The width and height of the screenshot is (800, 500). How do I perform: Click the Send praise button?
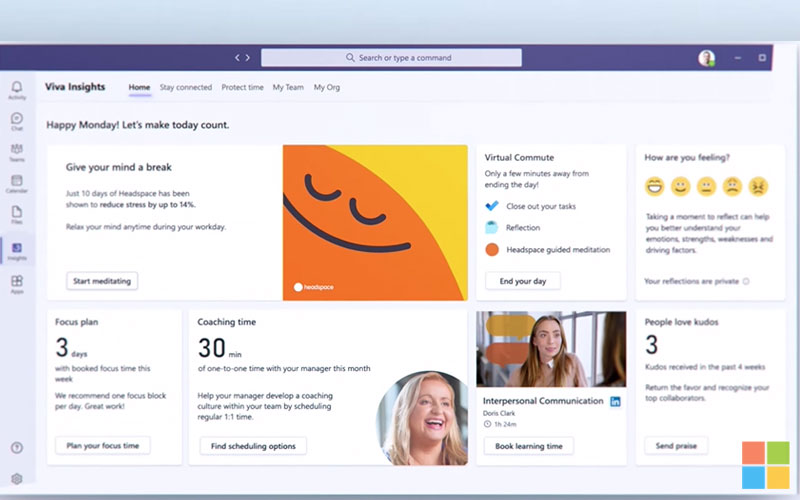click(x=676, y=445)
